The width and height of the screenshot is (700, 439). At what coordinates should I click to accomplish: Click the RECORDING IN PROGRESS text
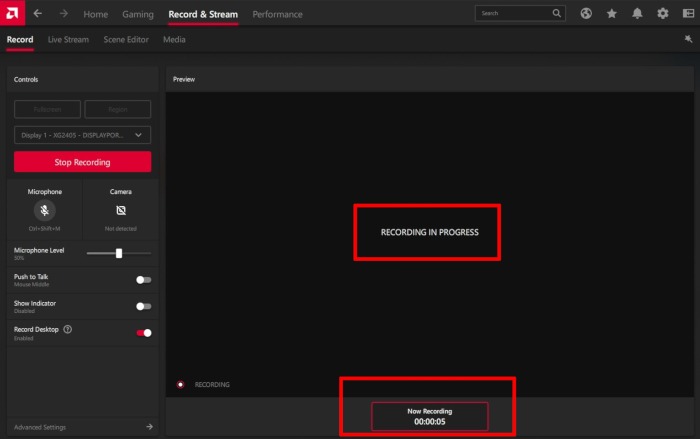(429, 232)
